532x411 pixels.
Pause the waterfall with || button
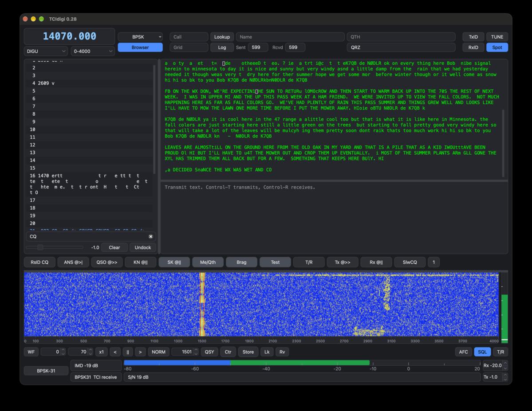pos(128,352)
